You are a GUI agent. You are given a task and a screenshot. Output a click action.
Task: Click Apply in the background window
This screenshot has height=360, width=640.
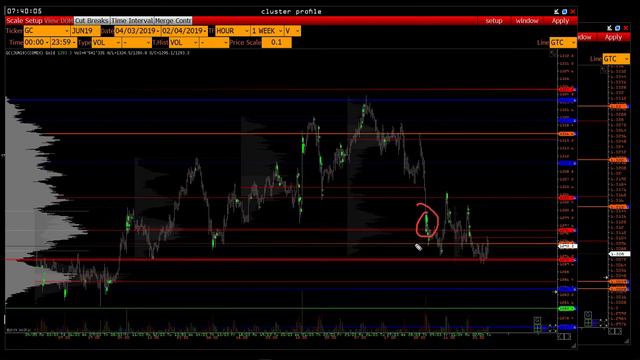613,37
